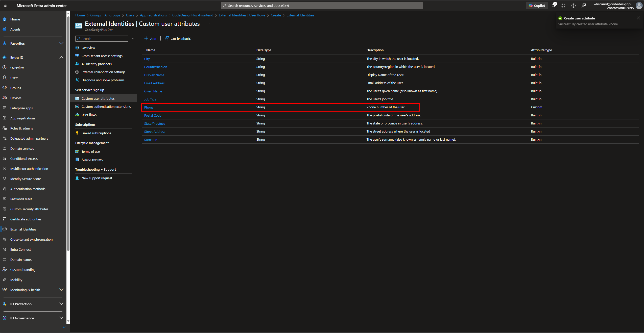This screenshot has height=333, width=644.
Task: Dismiss the Create user attribute notification
Action: 638,18
